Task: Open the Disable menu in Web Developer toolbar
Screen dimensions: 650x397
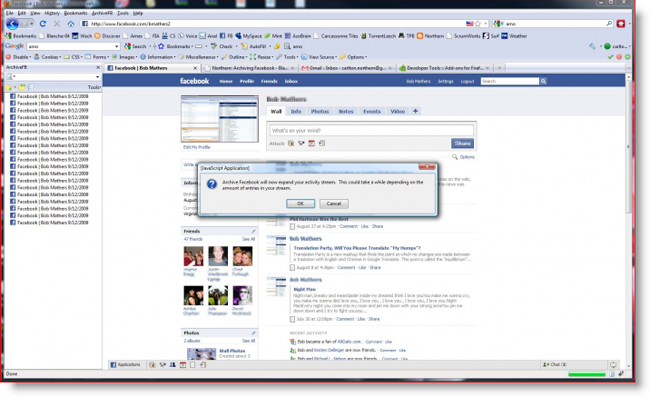Action: [18, 57]
